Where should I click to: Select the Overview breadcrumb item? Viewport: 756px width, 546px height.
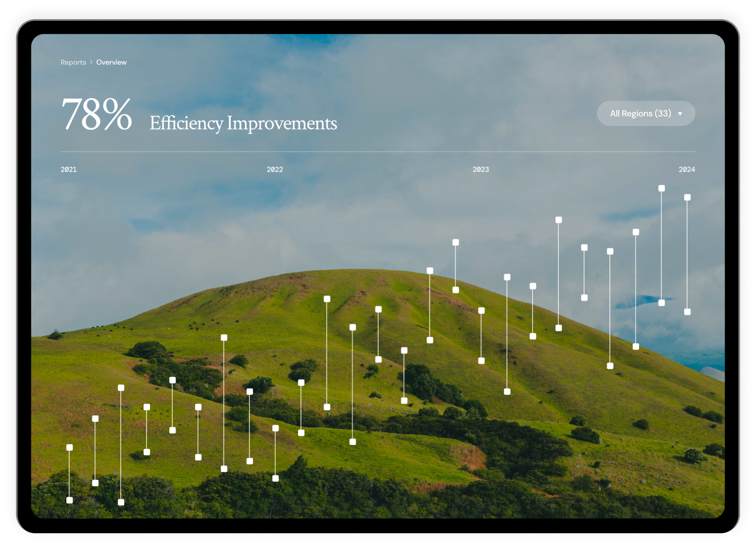click(111, 62)
